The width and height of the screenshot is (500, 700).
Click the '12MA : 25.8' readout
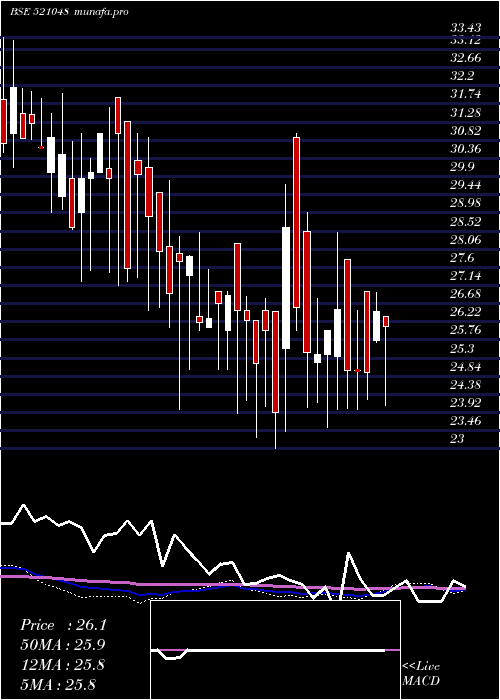[x=62, y=665]
